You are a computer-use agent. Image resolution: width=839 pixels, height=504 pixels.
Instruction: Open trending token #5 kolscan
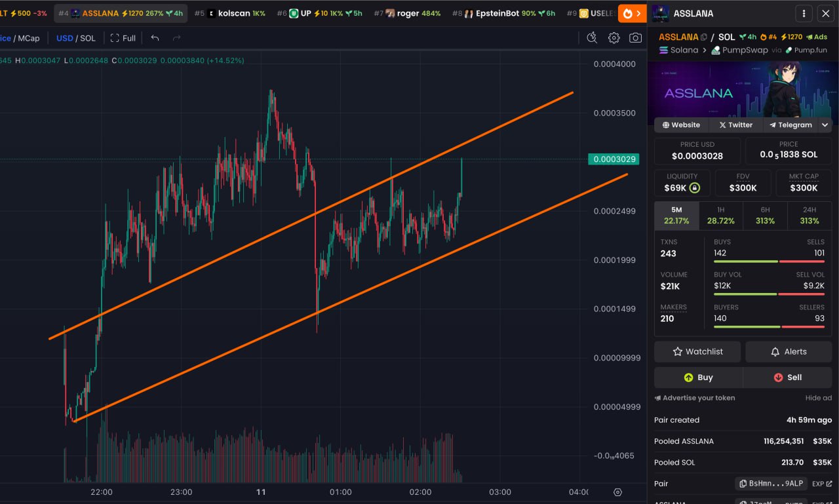tap(229, 13)
